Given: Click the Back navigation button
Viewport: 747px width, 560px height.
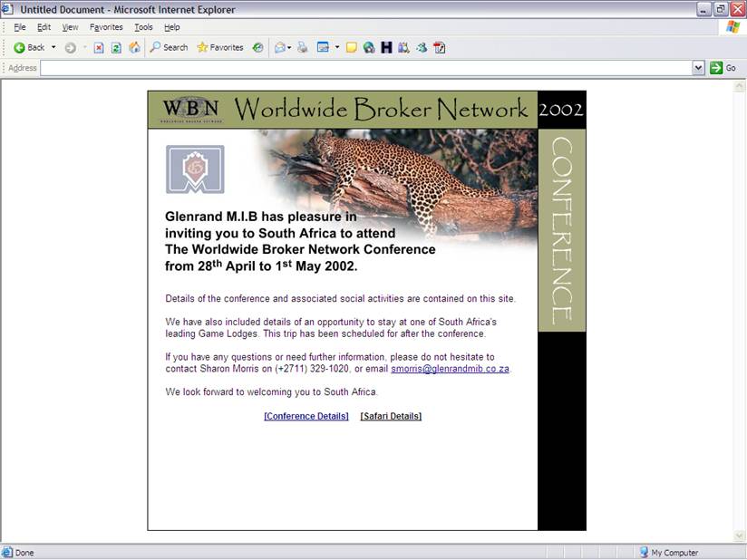Looking at the screenshot, I should click(29, 47).
